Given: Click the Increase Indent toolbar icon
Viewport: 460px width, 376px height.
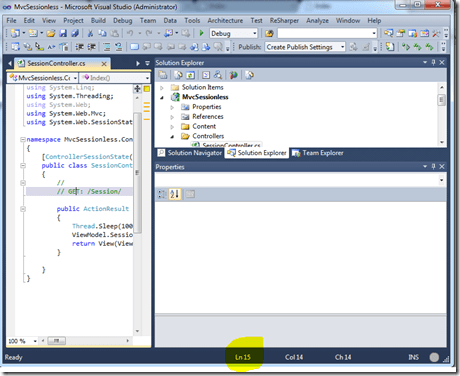Looking at the screenshot, I should coord(92,47).
